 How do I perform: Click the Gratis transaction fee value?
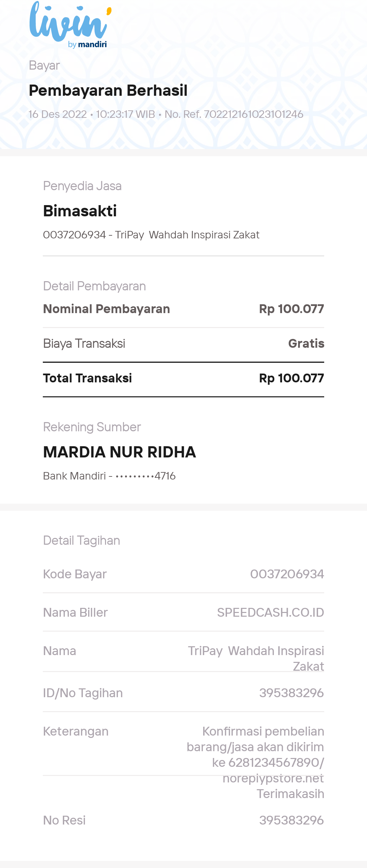(306, 343)
